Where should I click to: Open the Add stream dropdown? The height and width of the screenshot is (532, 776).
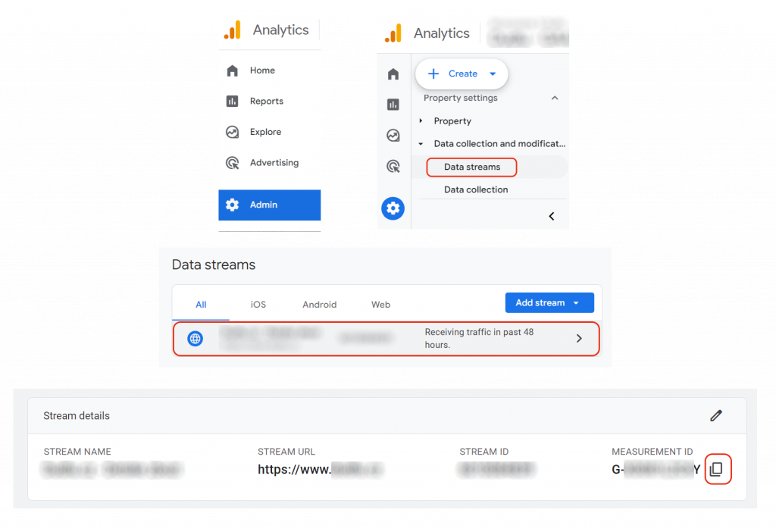549,303
